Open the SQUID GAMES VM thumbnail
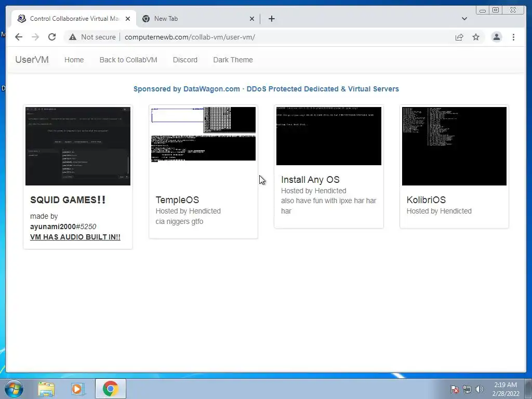The image size is (532, 399). (78, 146)
